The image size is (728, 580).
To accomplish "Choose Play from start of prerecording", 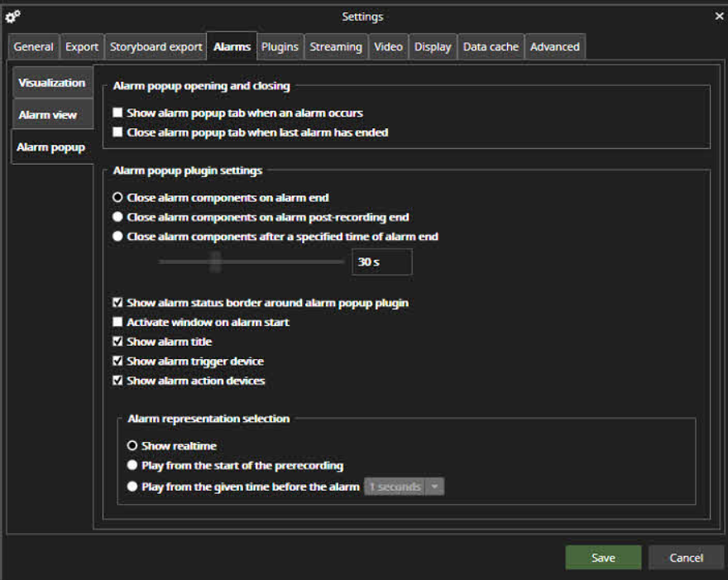I will coord(132,466).
